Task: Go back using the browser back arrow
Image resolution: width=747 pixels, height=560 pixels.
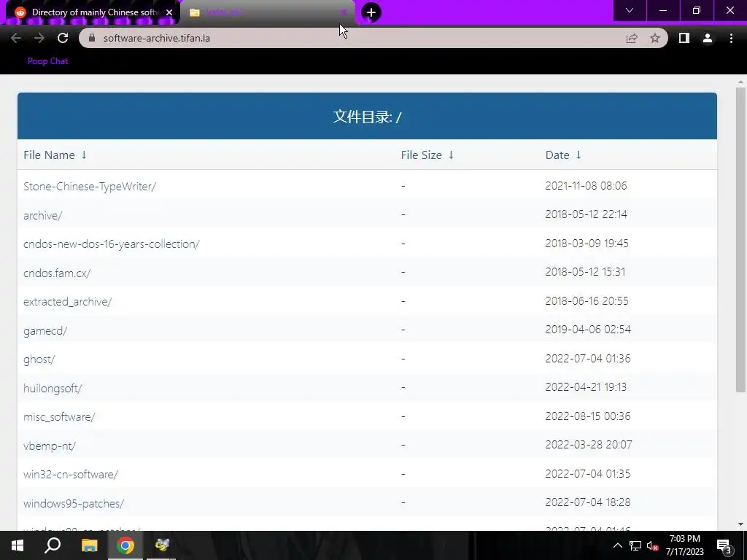Action: click(x=16, y=38)
